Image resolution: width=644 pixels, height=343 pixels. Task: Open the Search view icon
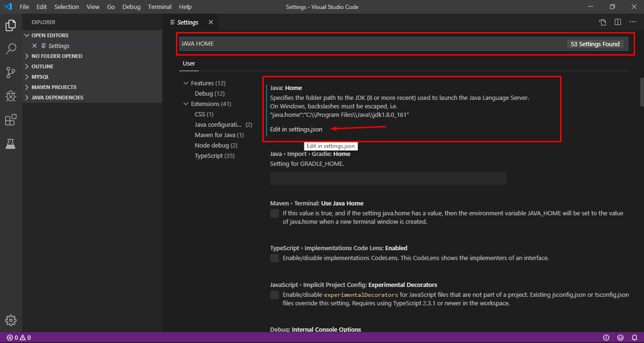pos(10,49)
